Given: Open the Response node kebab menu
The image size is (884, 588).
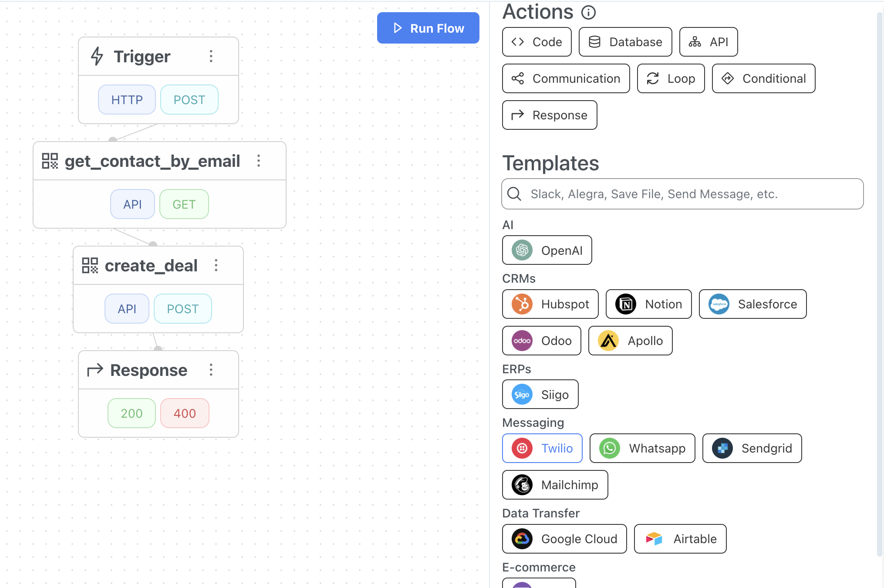Looking at the screenshot, I should pos(211,370).
